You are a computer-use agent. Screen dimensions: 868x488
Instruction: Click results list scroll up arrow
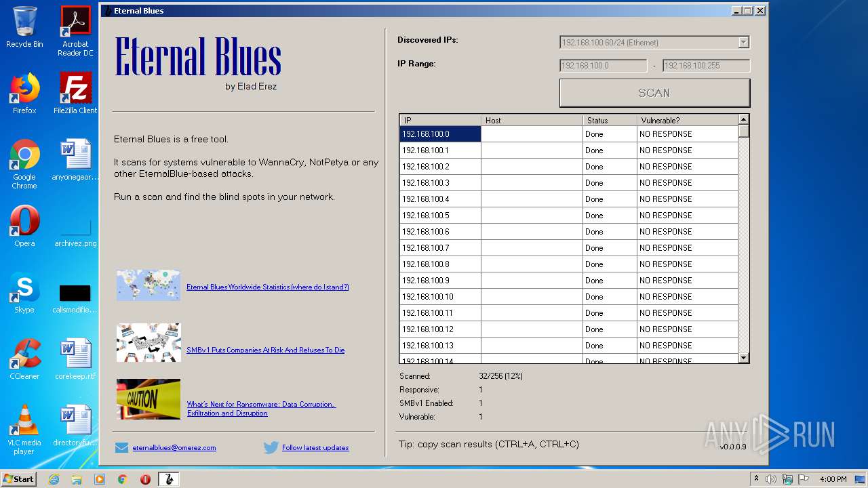(744, 120)
